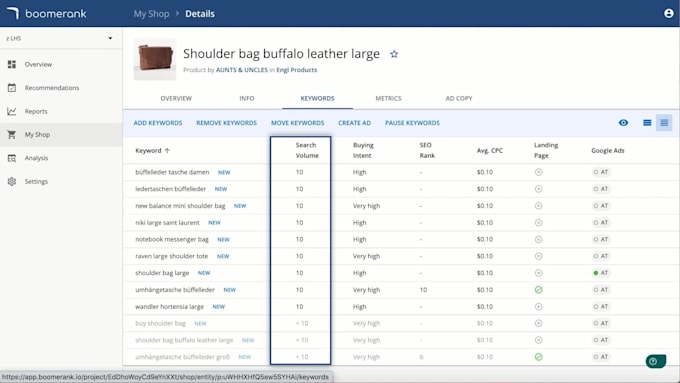The height and width of the screenshot is (383, 680).
Task: Click the sort arrow next to Keyword header
Action: (167, 151)
